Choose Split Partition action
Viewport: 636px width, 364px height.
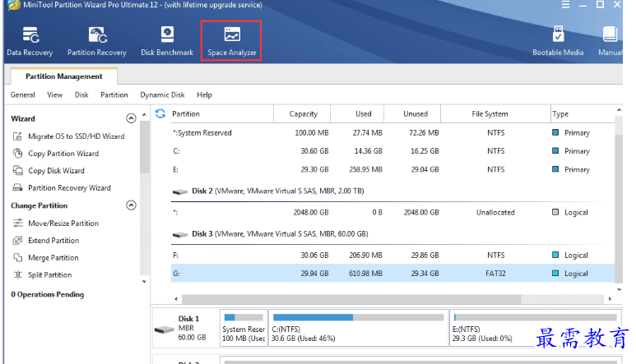(x=42, y=275)
